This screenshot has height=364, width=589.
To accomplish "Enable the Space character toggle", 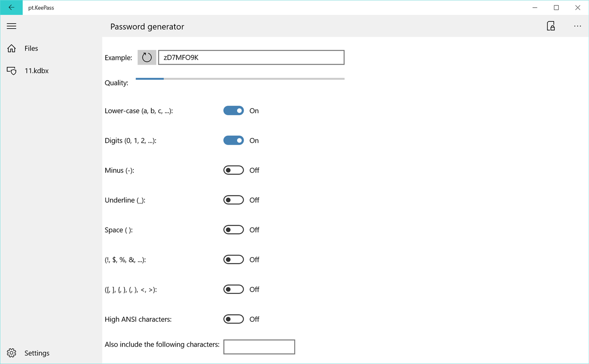I will pyautogui.click(x=234, y=230).
